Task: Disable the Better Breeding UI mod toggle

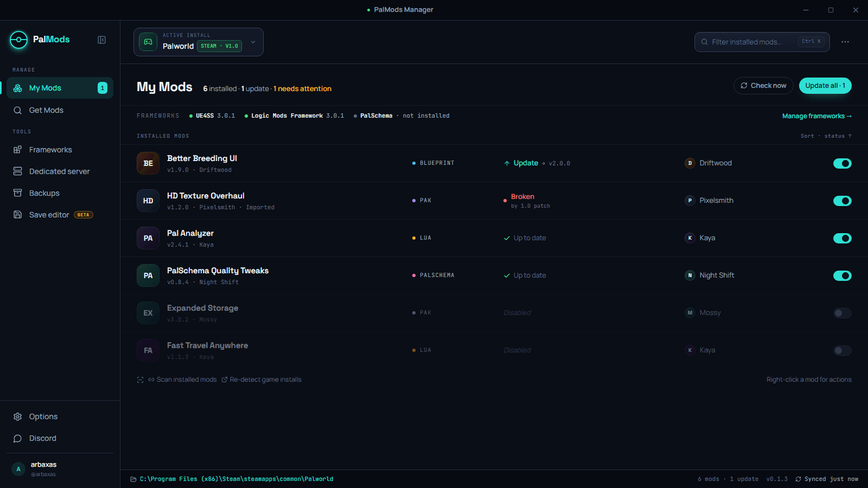Action: click(843, 163)
